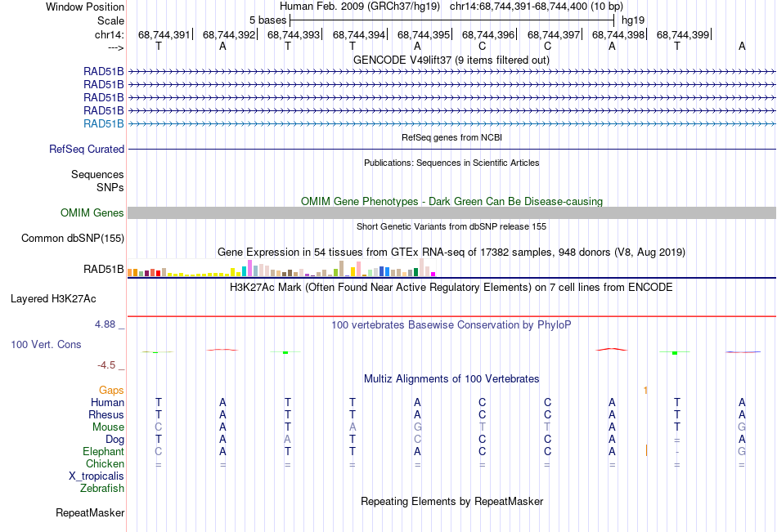This screenshot has height=532, width=777.
Task: Open GENCODE V49lift37 track title
Action: (451, 60)
